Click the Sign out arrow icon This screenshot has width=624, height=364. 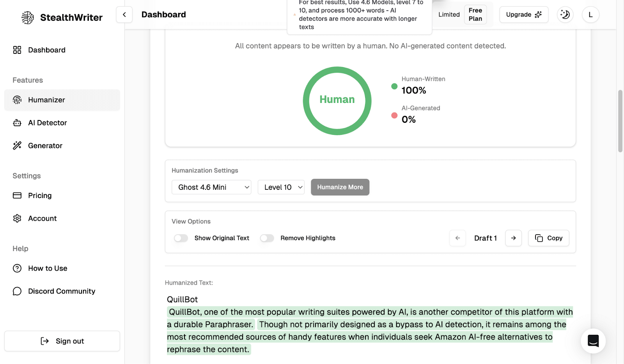pos(45,341)
